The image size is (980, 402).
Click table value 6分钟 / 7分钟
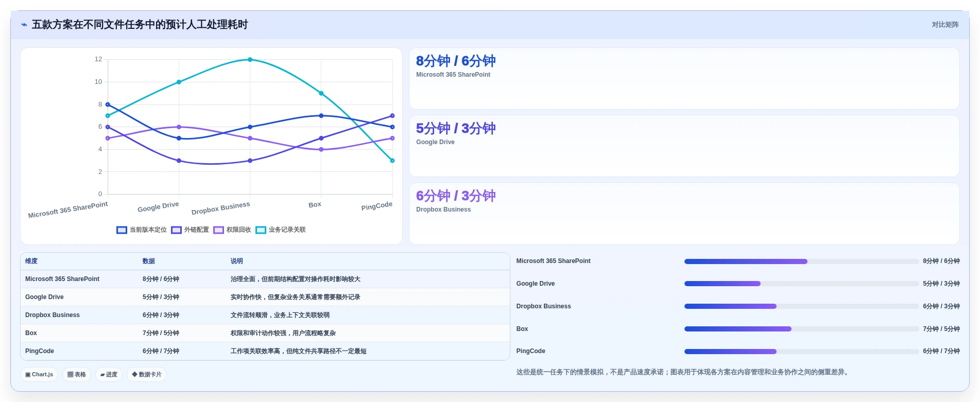point(161,351)
